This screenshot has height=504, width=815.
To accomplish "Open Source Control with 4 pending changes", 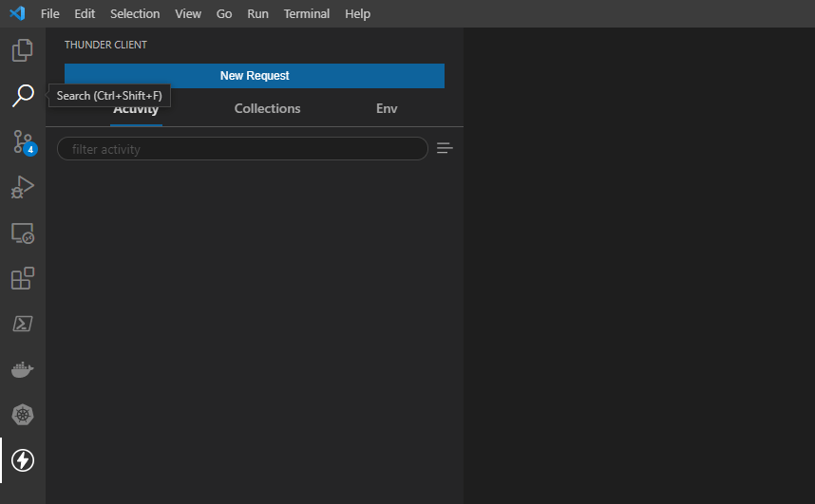I will tap(23, 141).
